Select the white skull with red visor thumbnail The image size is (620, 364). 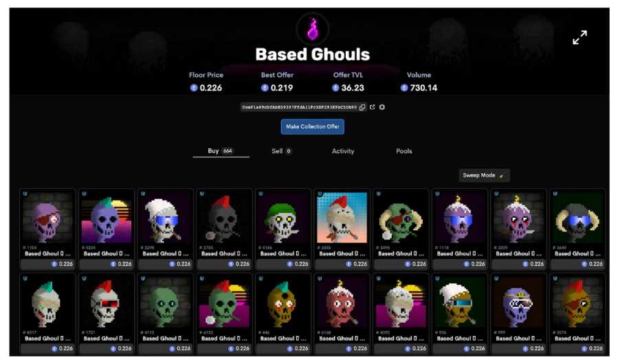click(x=107, y=302)
